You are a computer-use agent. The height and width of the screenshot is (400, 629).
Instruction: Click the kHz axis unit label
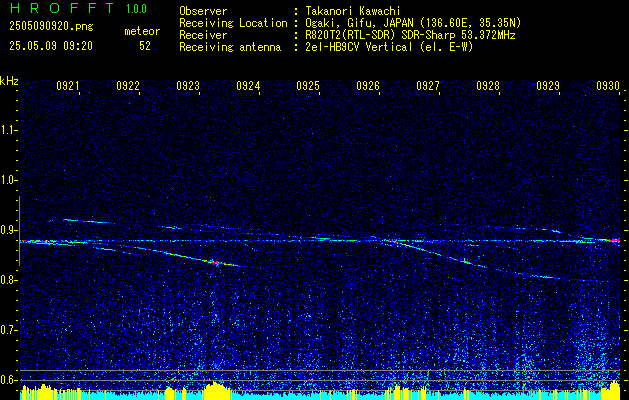pyautogui.click(x=9, y=81)
